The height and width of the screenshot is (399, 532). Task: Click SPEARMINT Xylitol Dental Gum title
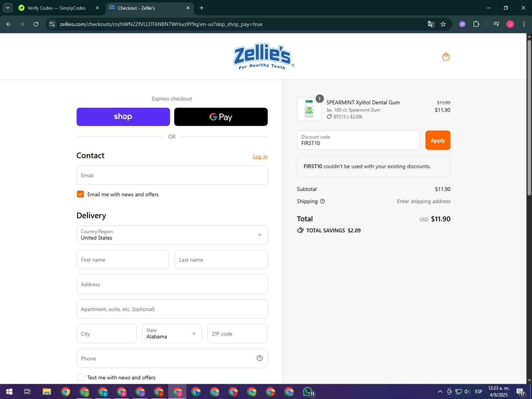(x=363, y=102)
